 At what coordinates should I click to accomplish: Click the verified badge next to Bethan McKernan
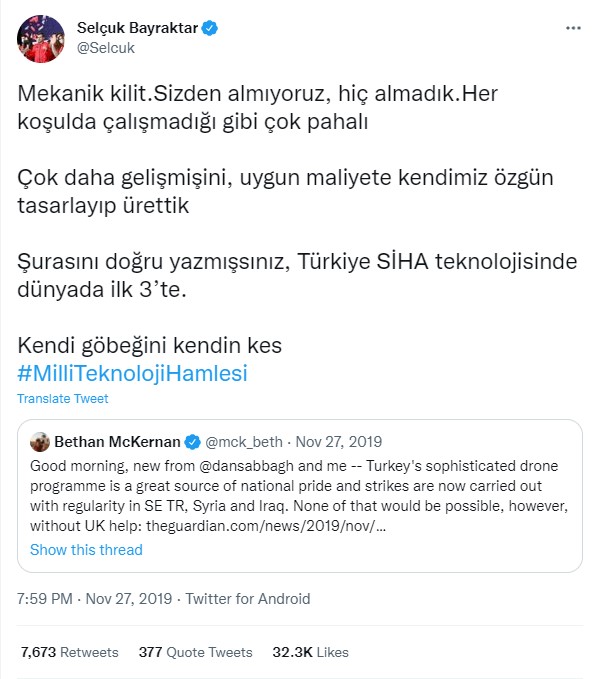tap(192, 442)
